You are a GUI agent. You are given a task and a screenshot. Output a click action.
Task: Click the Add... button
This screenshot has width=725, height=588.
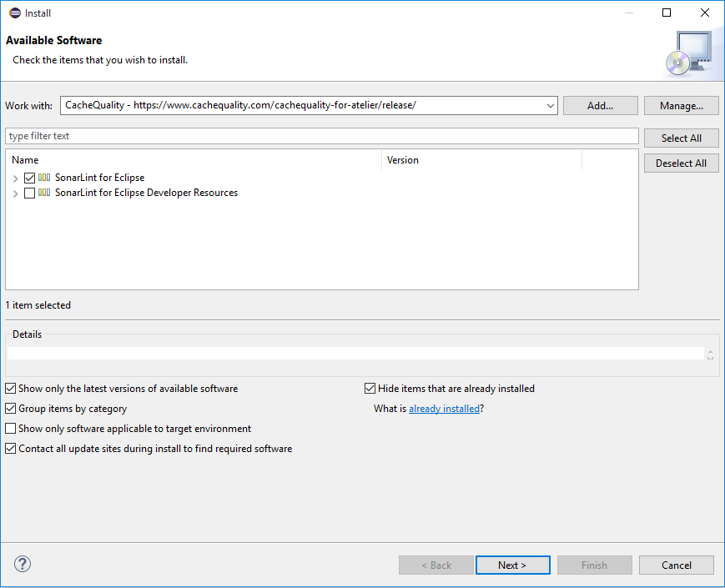pyautogui.click(x=600, y=106)
